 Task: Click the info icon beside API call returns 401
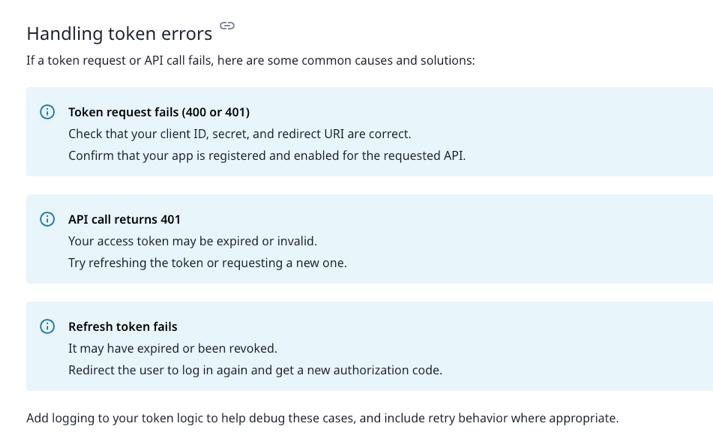tap(47, 219)
